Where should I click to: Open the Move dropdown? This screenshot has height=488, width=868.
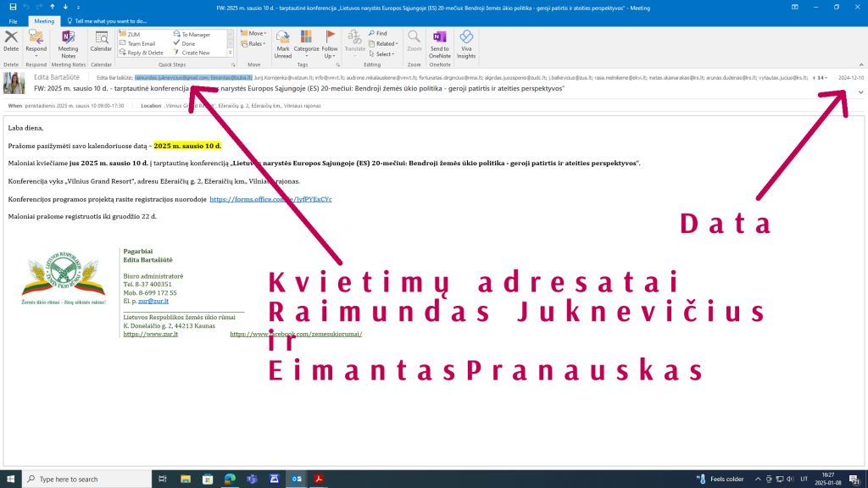[x=253, y=33]
